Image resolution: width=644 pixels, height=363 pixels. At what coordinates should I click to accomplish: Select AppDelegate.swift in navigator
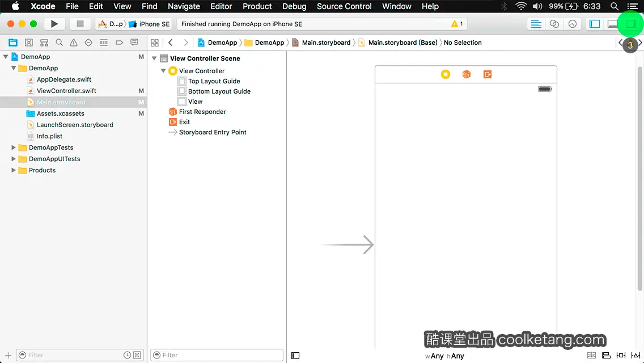63,79
